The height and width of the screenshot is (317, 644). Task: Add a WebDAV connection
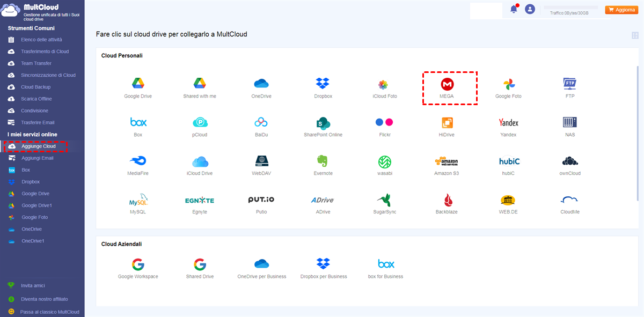coord(261,161)
